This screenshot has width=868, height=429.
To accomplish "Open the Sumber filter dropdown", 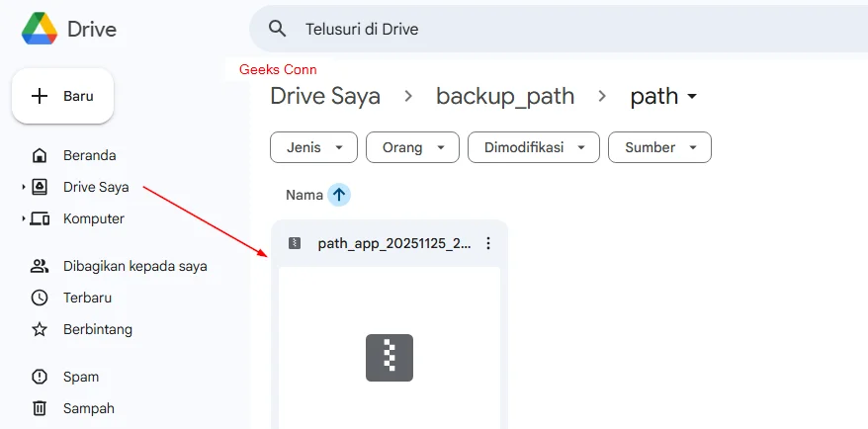I will [659, 147].
